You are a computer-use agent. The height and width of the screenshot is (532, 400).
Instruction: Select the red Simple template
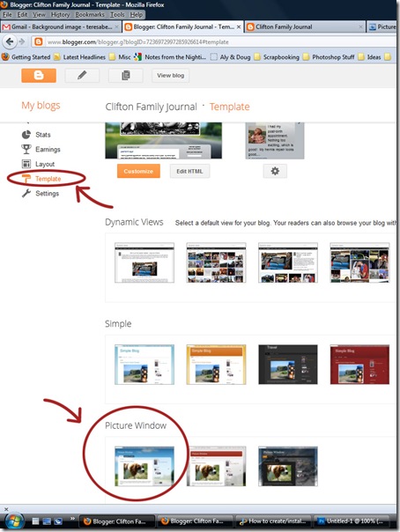(x=359, y=365)
